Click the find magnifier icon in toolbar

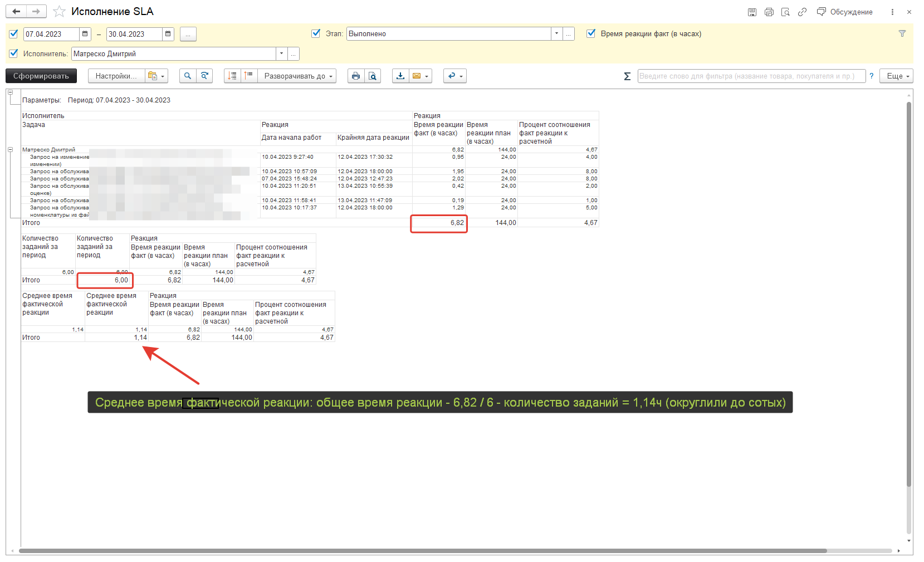(x=188, y=76)
